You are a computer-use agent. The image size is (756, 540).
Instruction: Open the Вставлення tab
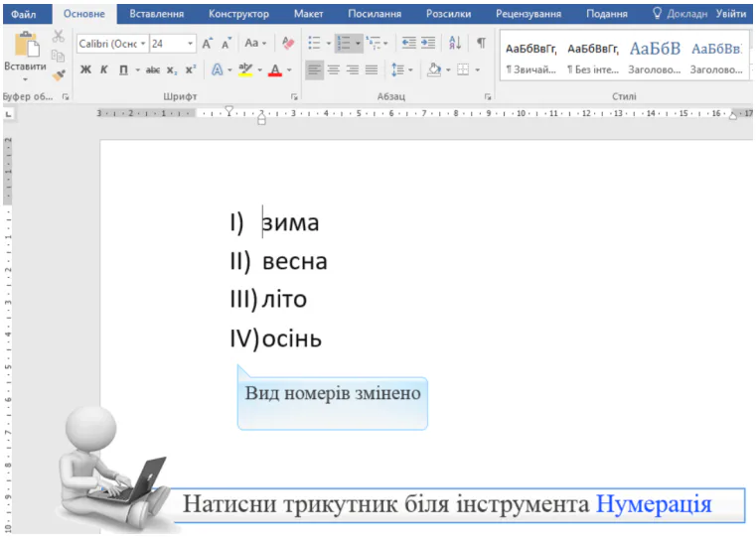pyautogui.click(x=156, y=14)
